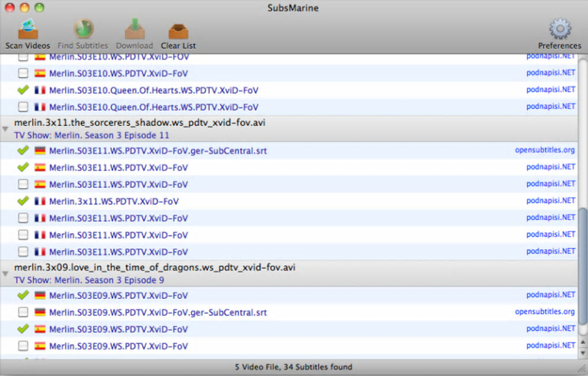Select the Merlin.S03E11.WS.PDTV.XviD-FoV.ger-SubCentral.srt name
This screenshot has height=376, width=588.
158,151
